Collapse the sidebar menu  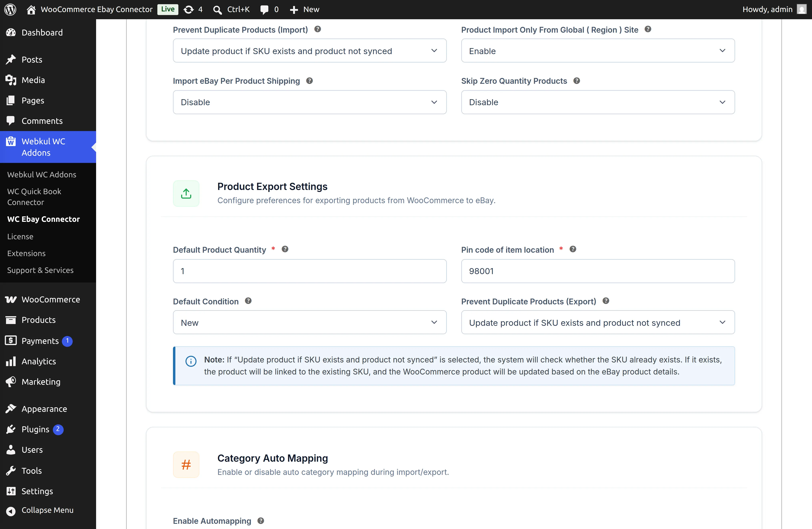pyautogui.click(x=48, y=510)
